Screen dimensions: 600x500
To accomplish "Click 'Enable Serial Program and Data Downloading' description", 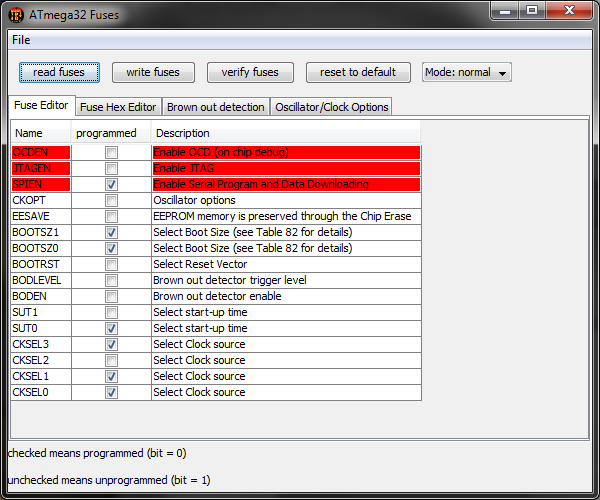I will pyautogui.click(x=286, y=184).
